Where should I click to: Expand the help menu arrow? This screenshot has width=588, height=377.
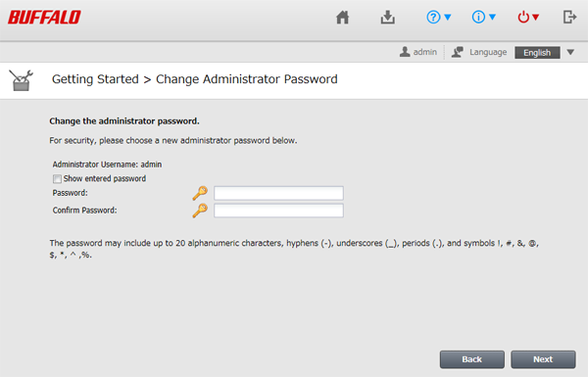448,18
